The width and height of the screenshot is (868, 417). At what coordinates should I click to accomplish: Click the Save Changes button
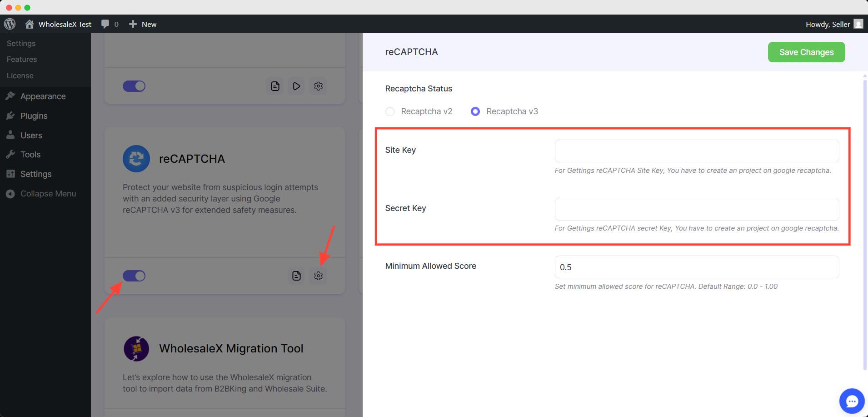pos(806,52)
